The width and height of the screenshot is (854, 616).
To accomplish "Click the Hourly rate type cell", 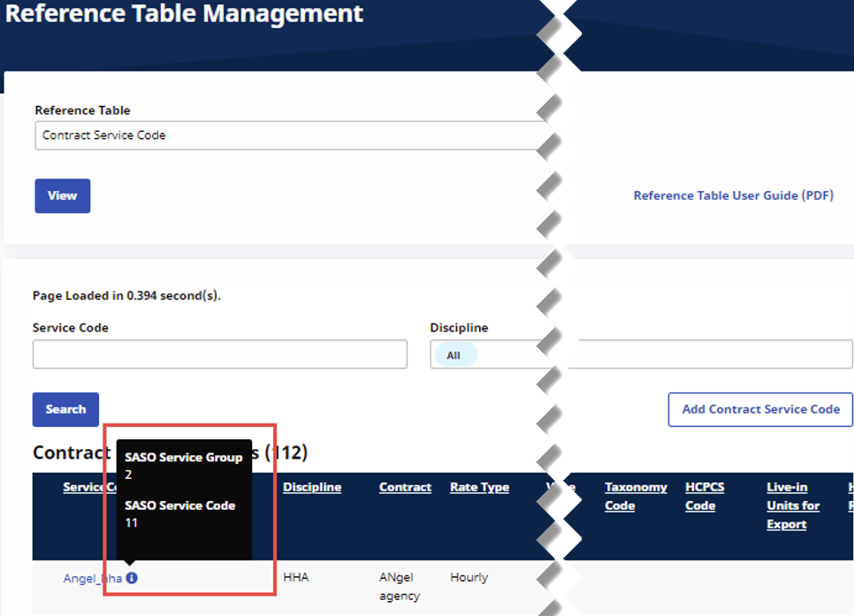I will point(469,577).
